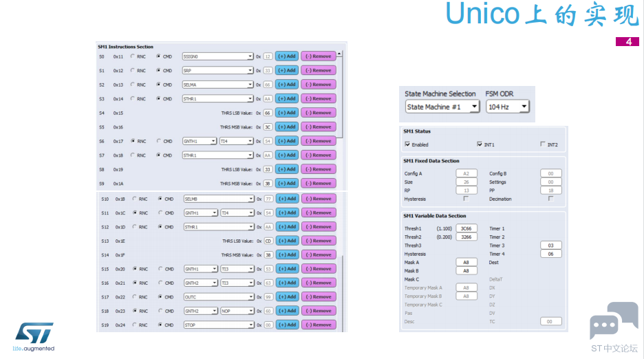Click THRS LSB Value field in row S13
The width and height of the screenshot is (644, 359).
coord(268,241)
